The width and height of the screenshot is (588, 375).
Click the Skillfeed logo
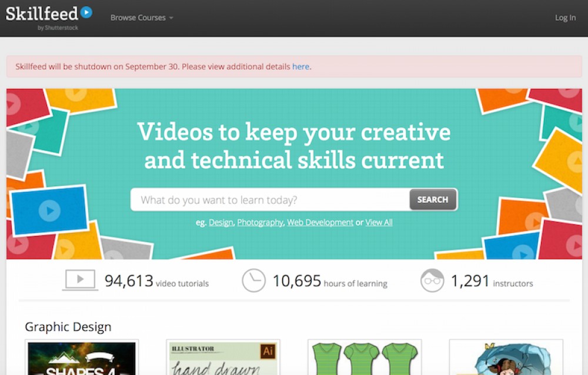[49, 14]
